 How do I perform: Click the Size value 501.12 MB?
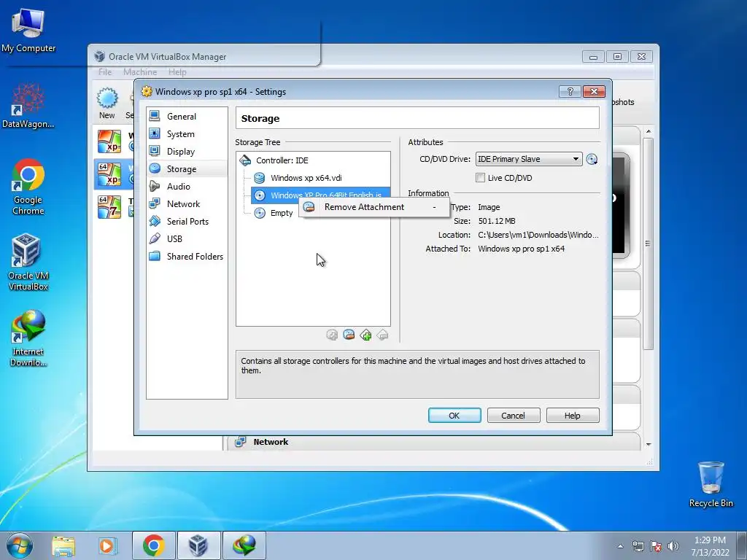pyautogui.click(x=496, y=221)
